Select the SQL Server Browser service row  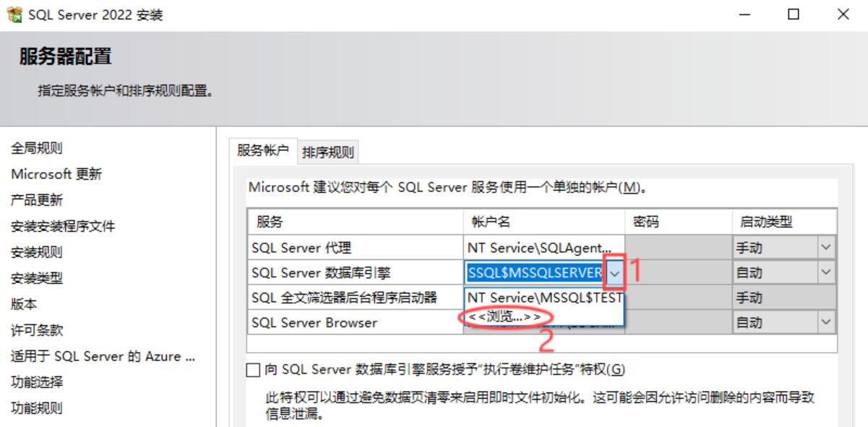[x=355, y=322]
